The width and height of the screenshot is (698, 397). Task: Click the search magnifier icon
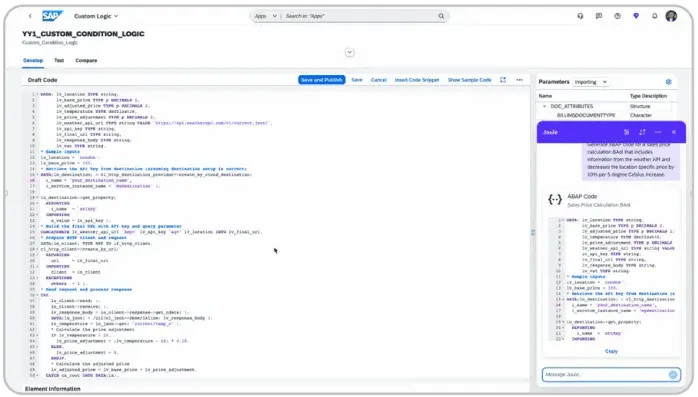(x=441, y=16)
